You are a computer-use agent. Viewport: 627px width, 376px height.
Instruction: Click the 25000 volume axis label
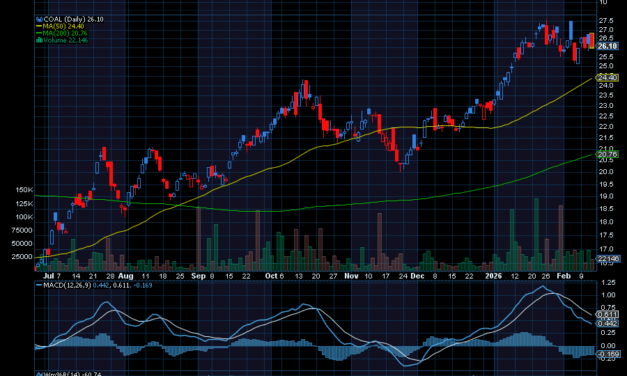(x=22, y=256)
